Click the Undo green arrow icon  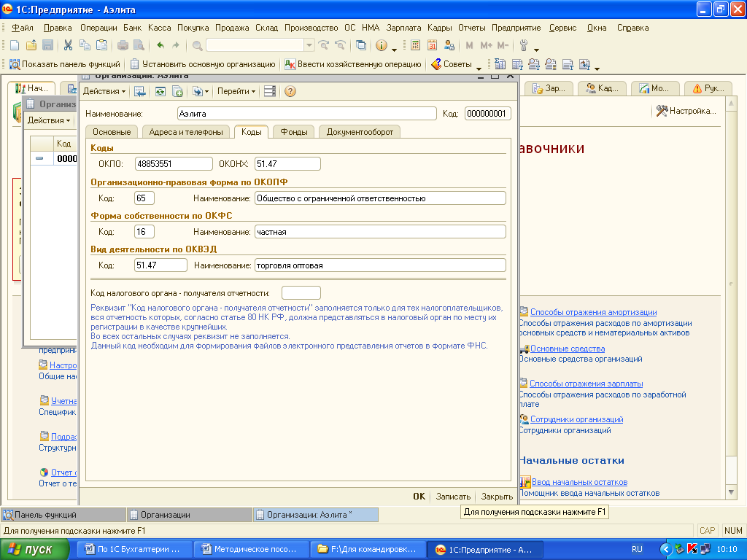pyautogui.click(x=160, y=45)
